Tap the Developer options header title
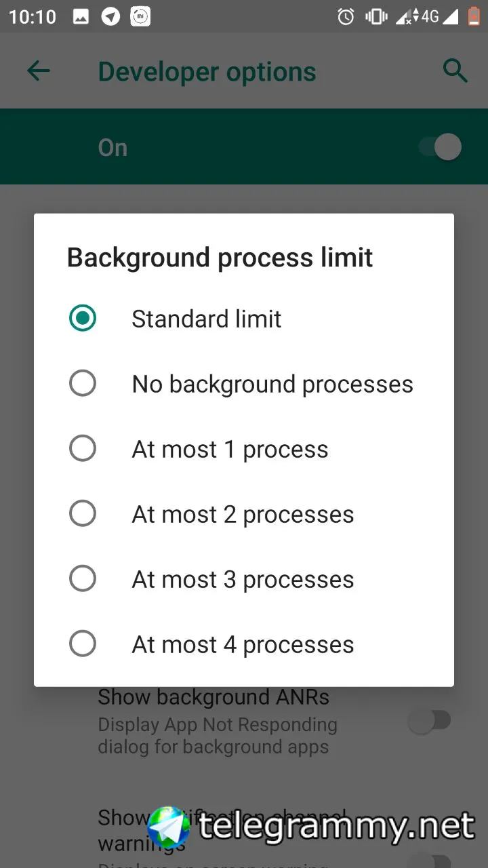 click(207, 71)
